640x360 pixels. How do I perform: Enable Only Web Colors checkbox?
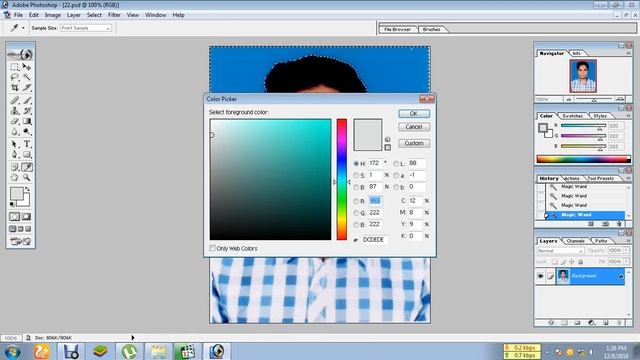[212, 248]
